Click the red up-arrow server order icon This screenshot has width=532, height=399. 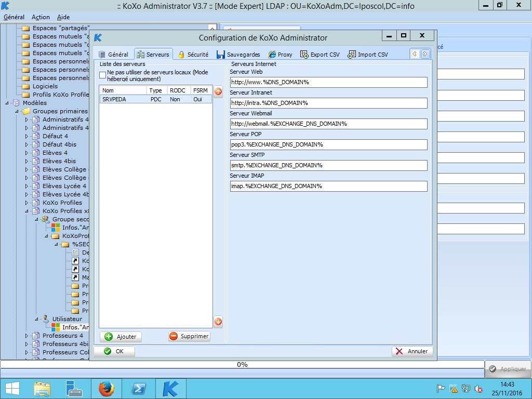point(218,91)
